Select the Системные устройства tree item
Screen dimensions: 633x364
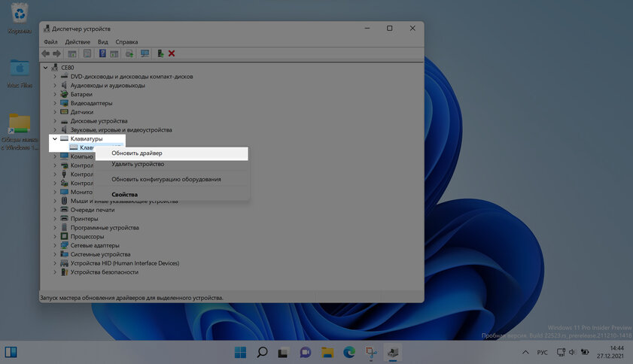click(100, 254)
